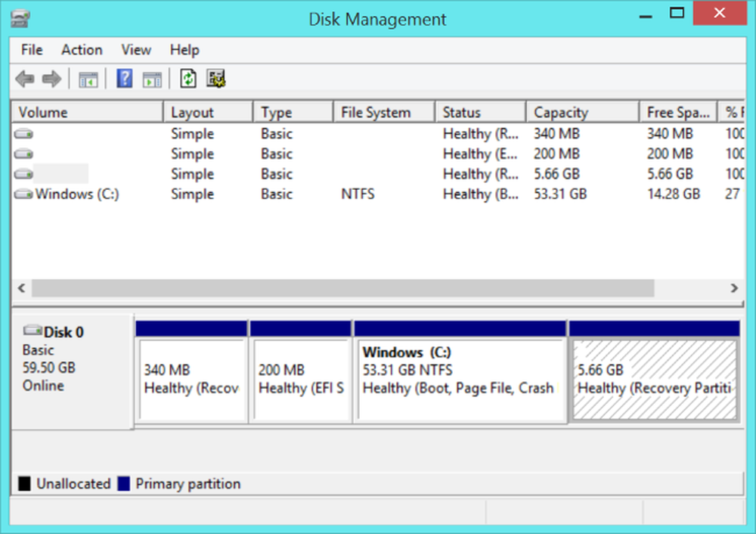Click the Online disk status text
The image size is (756, 534).
pyautogui.click(x=43, y=386)
